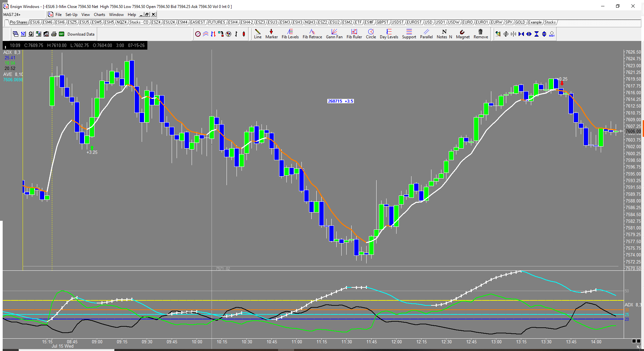644x351 pixels.
Task: Restore the inner chart window
Action: click(x=147, y=14)
